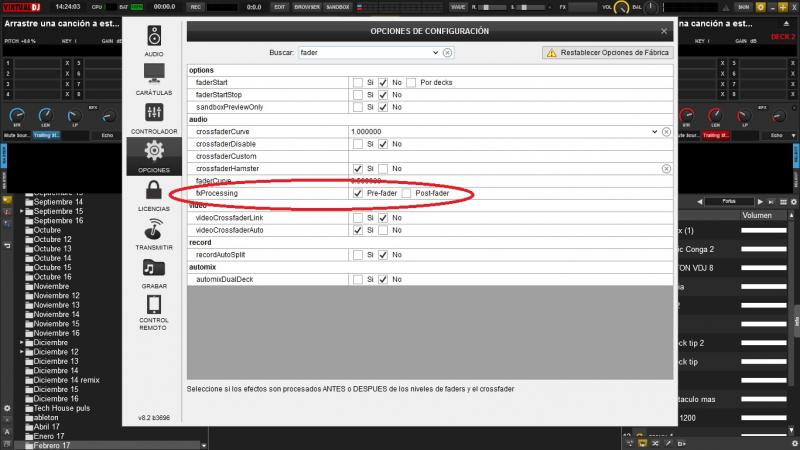Open the Licencias padlock section
Viewport: 800px width, 450px height.
[154, 195]
